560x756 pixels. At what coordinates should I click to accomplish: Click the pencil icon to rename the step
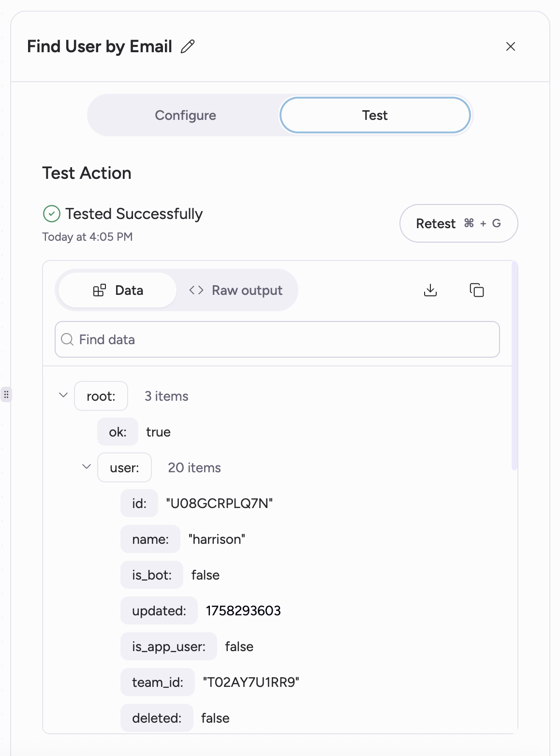click(x=188, y=46)
